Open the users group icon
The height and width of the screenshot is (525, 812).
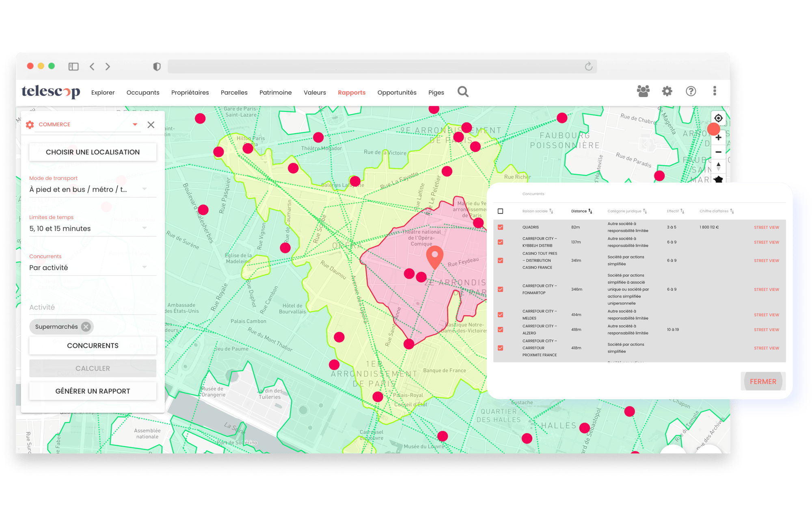[643, 91]
